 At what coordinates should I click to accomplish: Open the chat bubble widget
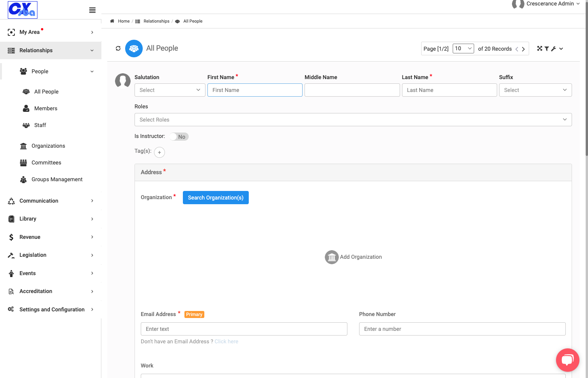[568, 360]
